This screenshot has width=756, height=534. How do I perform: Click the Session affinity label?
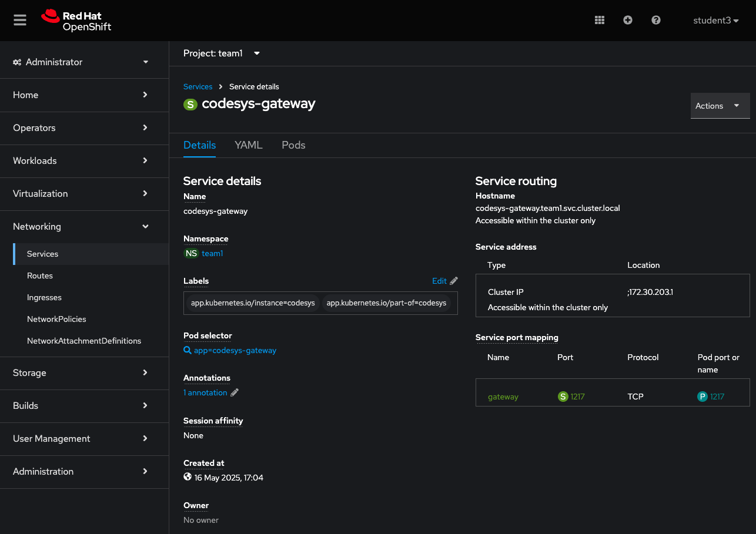pyautogui.click(x=213, y=421)
